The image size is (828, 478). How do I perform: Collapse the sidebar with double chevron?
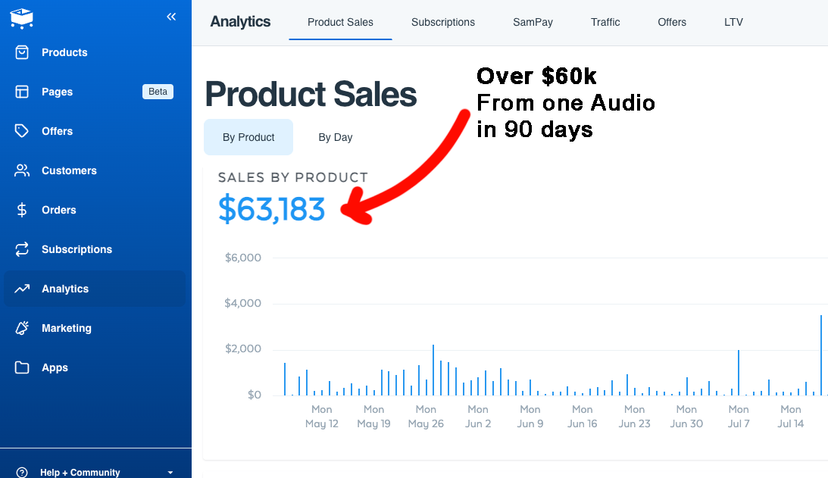(171, 17)
